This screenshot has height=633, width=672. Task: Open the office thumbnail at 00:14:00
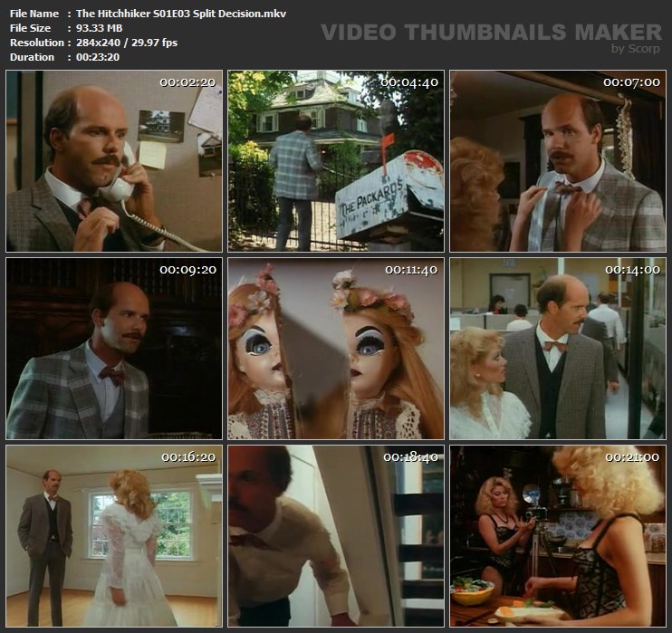point(558,349)
